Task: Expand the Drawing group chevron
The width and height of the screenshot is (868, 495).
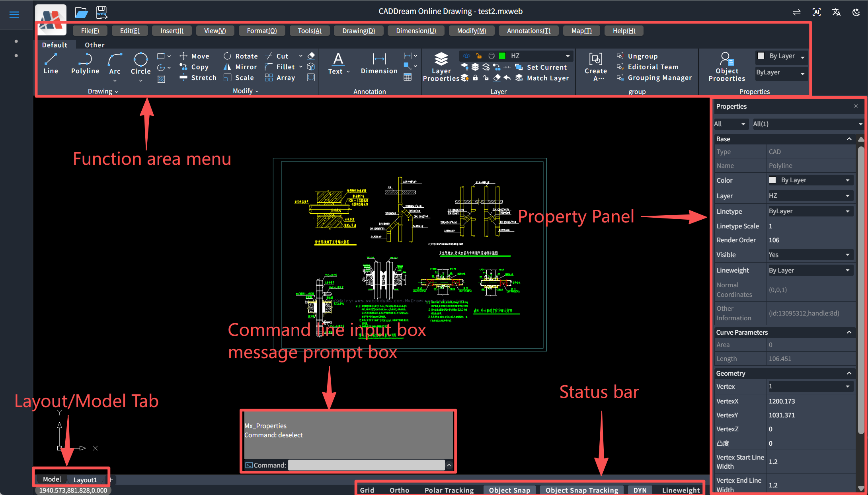Action: (117, 92)
